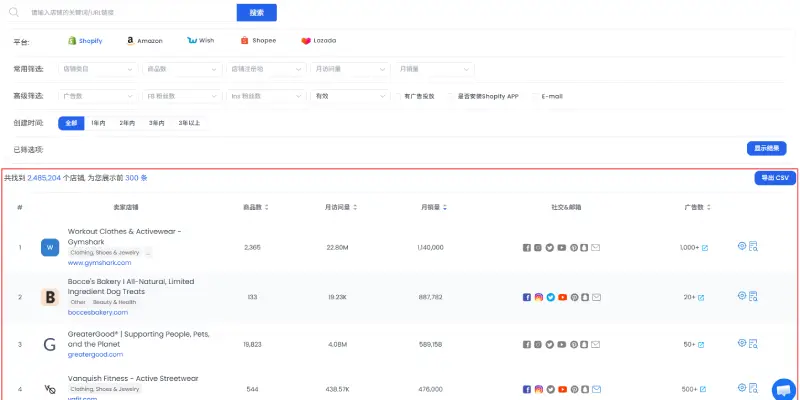Click document search icon in GreaterGood row

coord(754,343)
